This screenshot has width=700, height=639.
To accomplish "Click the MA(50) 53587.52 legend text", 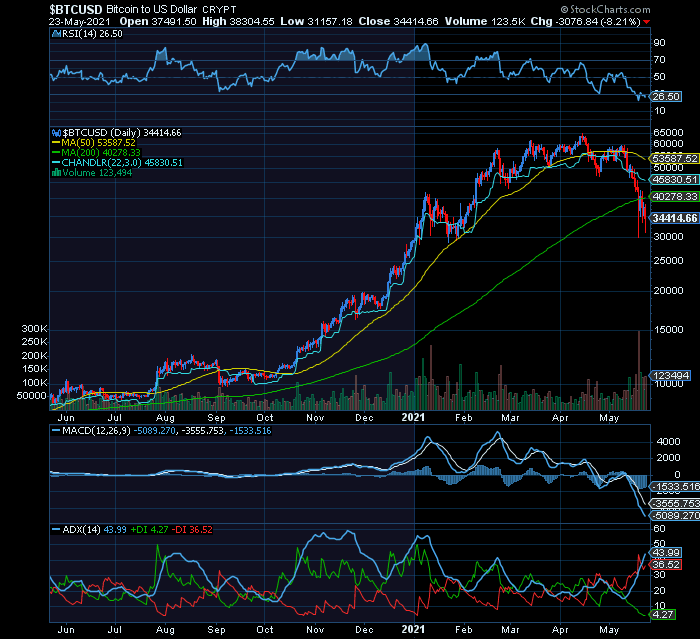I will point(99,143).
